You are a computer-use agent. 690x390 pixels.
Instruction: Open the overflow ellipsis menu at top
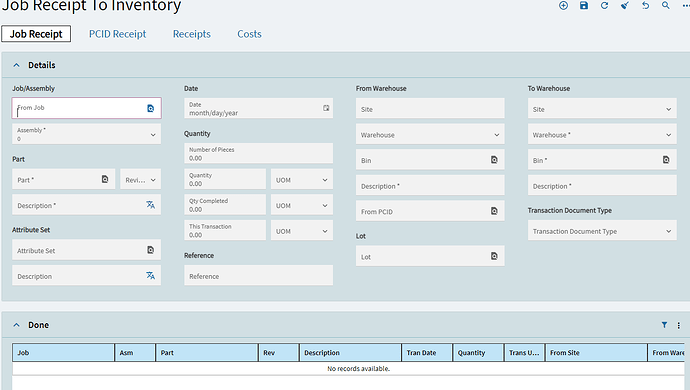(x=686, y=5)
